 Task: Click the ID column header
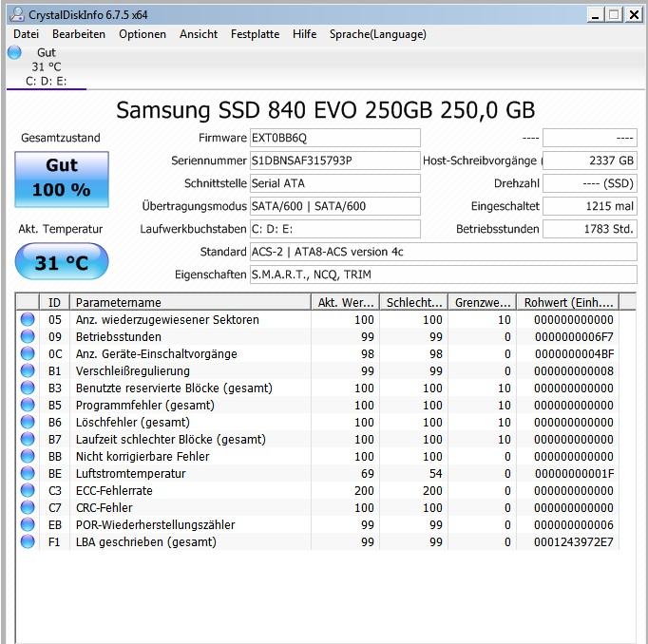pyautogui.click(x=54, y=302)
